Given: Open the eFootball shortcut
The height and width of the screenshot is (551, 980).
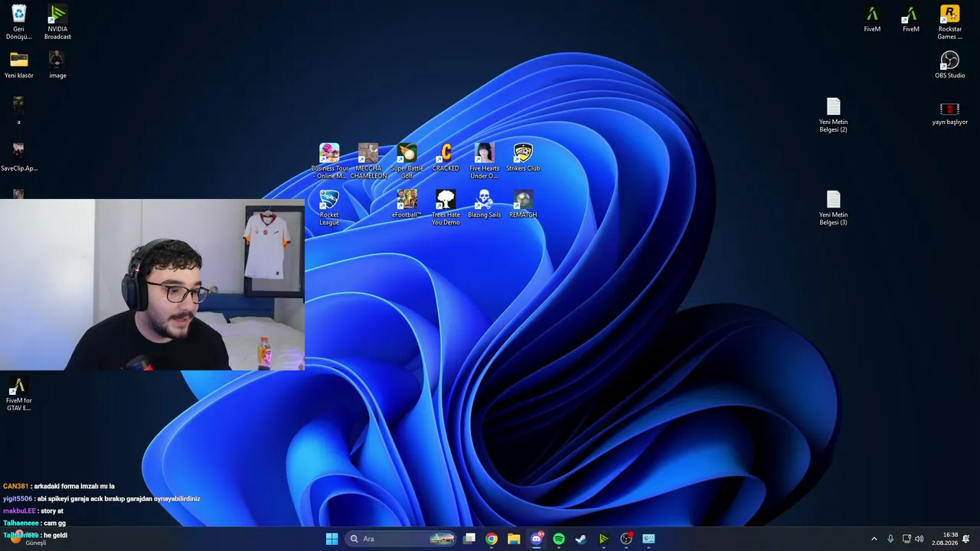Looking at the screenshot, I should 407,204.
